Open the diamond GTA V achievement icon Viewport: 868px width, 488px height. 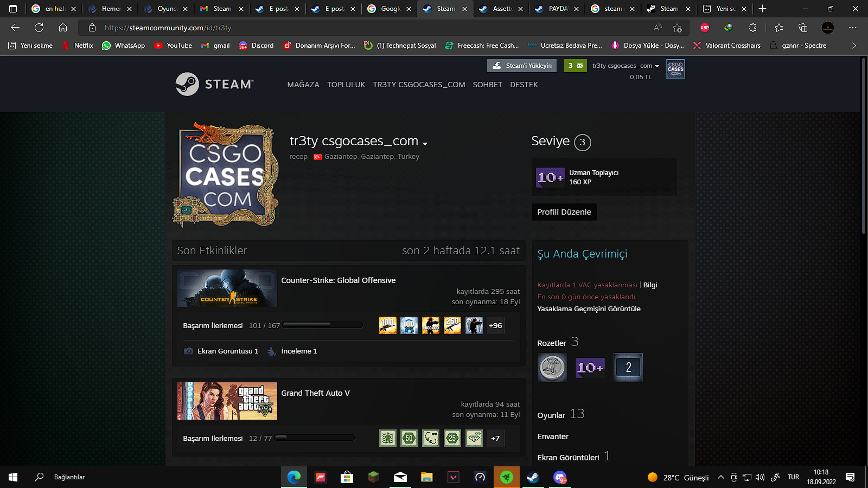coord(474,438)
